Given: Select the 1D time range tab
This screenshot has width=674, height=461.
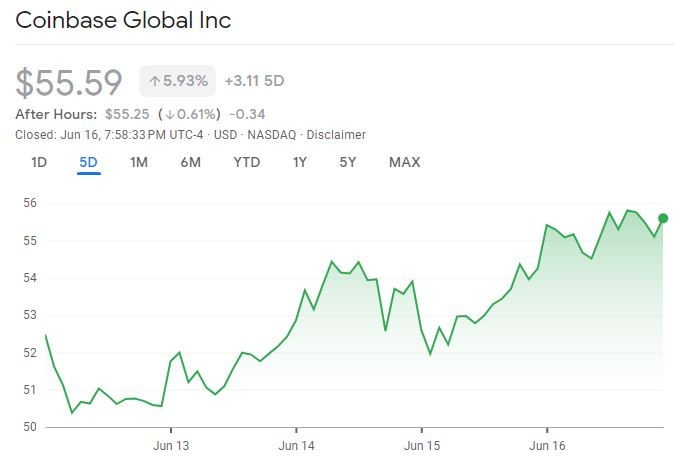Looking at the screenshot, I should (x=39, y=162).
